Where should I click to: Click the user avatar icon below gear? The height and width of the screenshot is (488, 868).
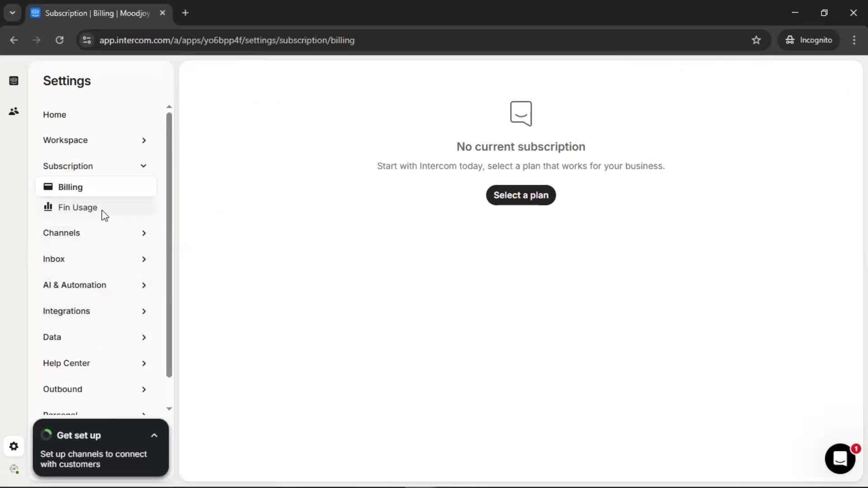[x=14, y=469]
